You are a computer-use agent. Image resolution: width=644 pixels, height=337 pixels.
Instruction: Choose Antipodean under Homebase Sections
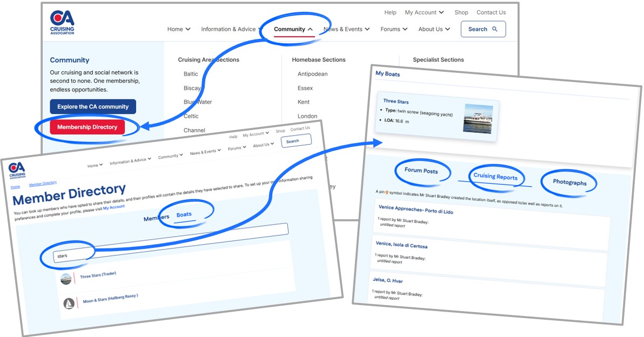pyautogui.click(x=313, y=74)
